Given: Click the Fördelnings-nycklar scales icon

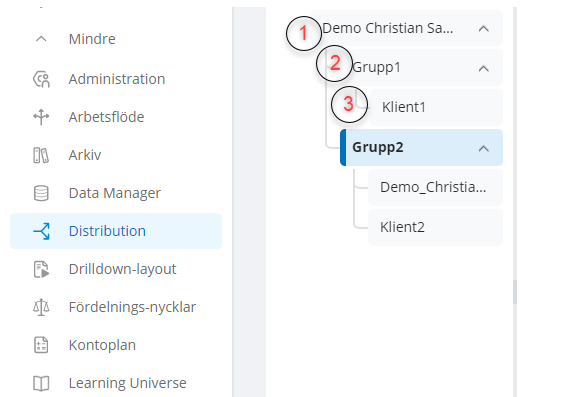Looking at the screenshot, I should (41, 307).
